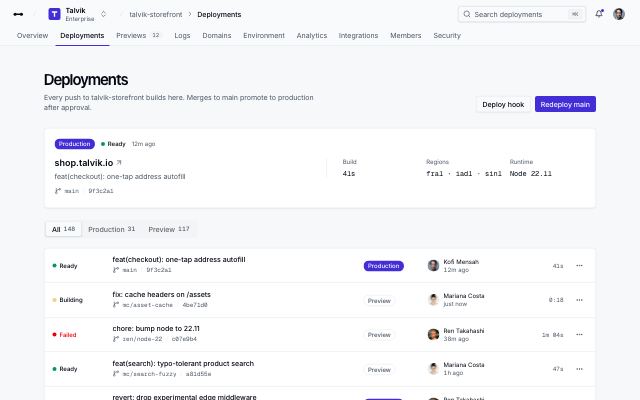Click Preview badge in feat(search) row

pyautogui.click(x=379, y=370)
